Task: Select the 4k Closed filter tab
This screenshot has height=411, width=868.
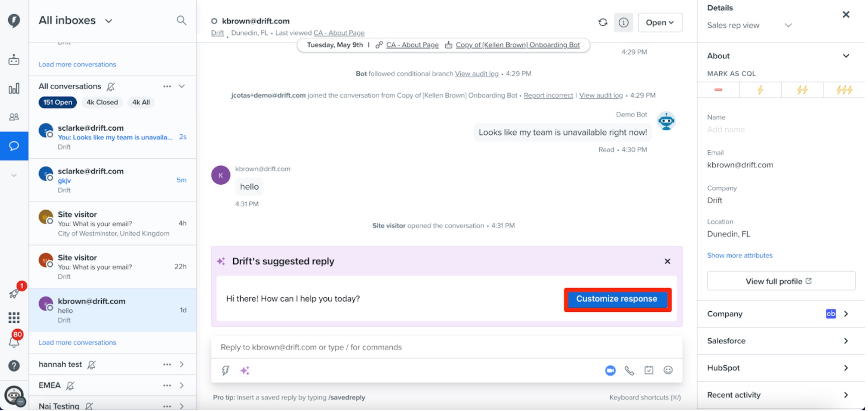Action: click(102, 103)
